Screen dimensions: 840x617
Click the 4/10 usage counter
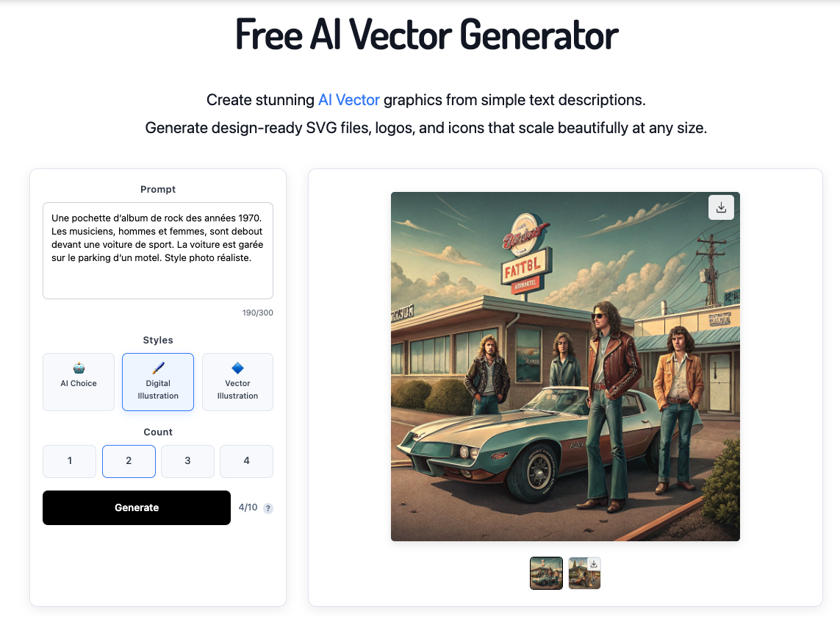coord(248,507)
